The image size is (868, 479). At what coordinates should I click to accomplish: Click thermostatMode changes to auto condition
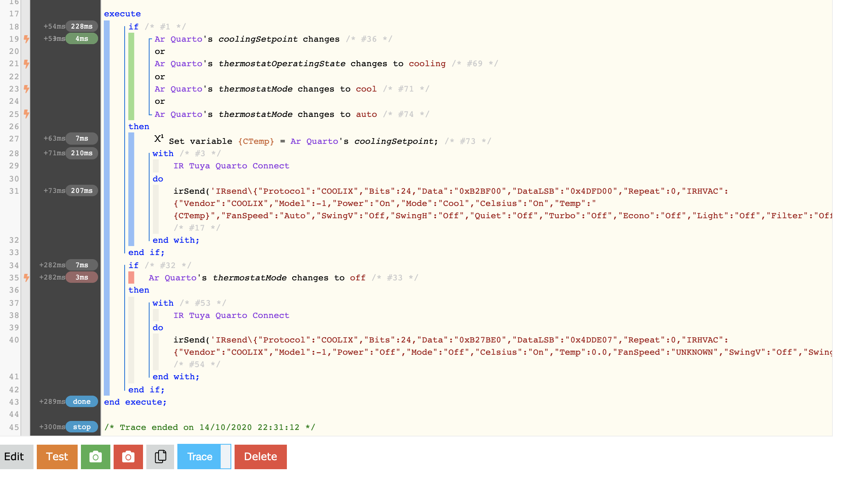pos(266,114)
